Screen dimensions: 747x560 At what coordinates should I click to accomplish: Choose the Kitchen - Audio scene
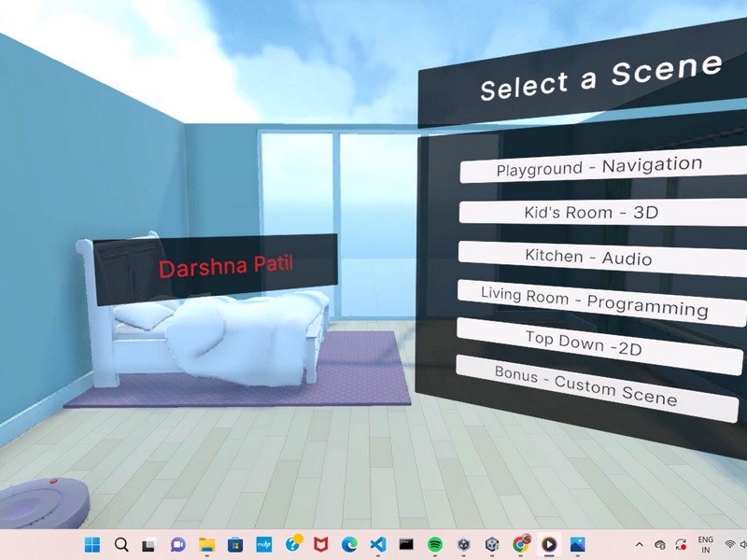pos(588,257)
